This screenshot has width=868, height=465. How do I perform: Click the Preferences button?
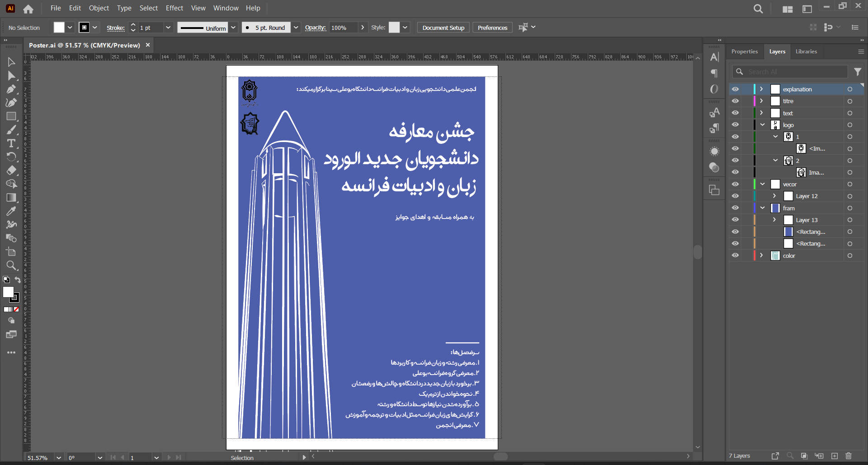[492, 28]
